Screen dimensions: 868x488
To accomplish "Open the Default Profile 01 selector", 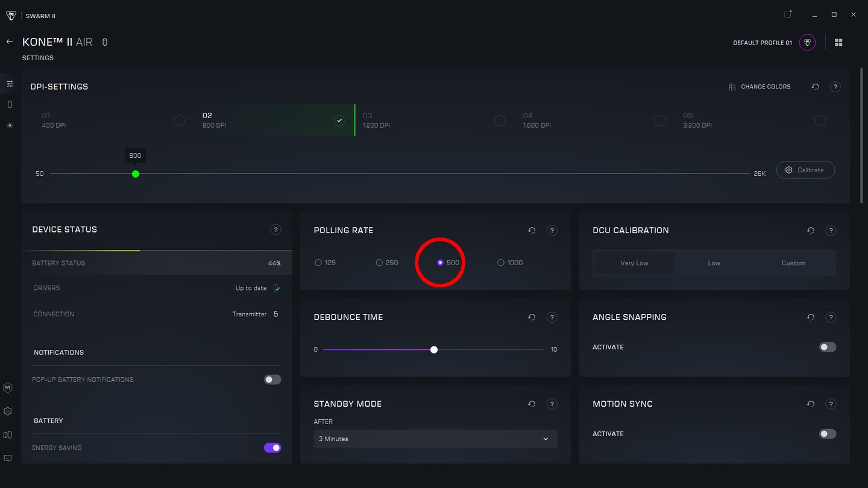I will tap(807, 43).
